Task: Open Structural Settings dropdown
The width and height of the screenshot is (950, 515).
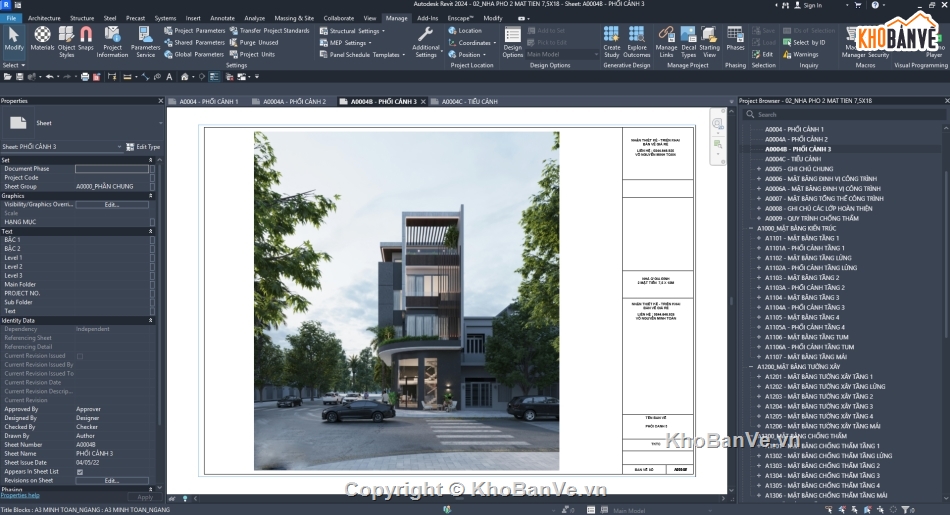Action: (x=352, y=30)
